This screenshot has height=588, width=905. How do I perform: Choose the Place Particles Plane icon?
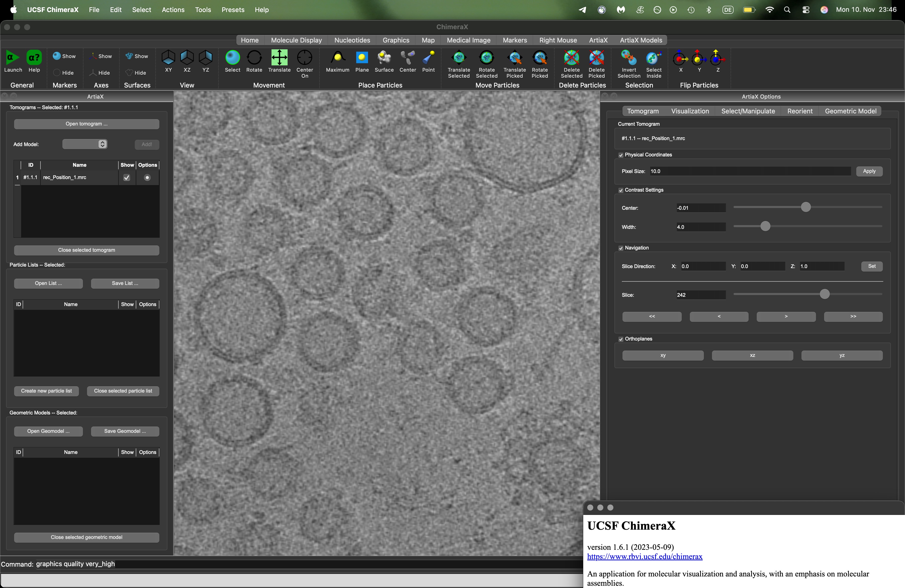tap(361, 58)
